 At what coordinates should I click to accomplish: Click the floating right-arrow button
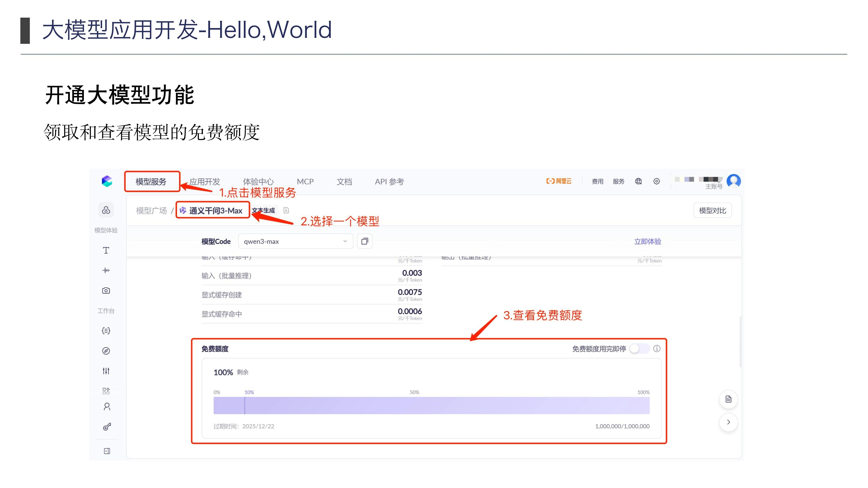click(x=729, y=422)
